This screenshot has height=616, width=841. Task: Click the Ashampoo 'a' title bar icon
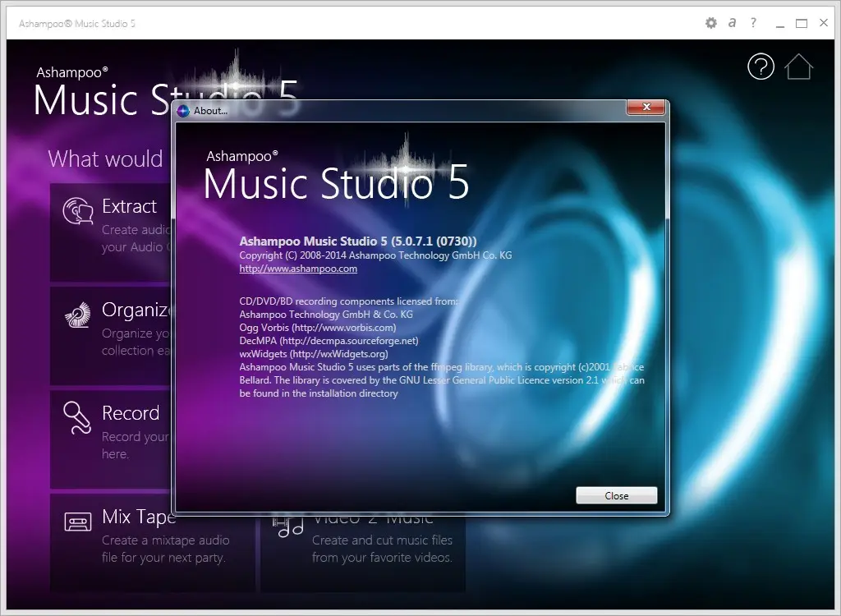pos(732,22)
